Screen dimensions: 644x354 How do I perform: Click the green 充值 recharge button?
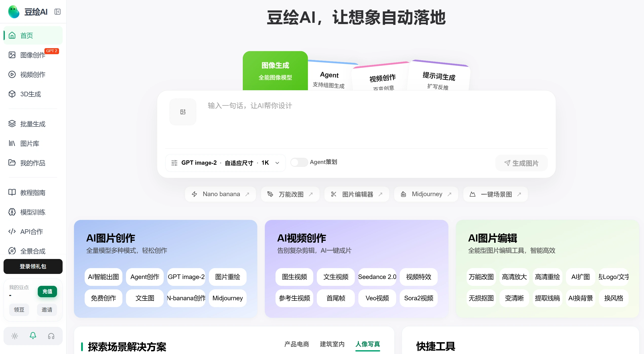coord(47,291)
